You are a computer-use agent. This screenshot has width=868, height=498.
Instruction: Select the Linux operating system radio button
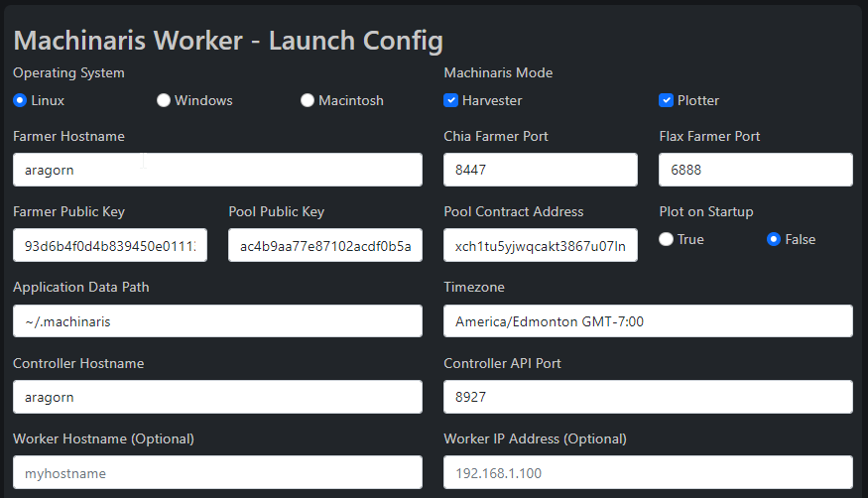pyautogui.click(x=20, y=100)
